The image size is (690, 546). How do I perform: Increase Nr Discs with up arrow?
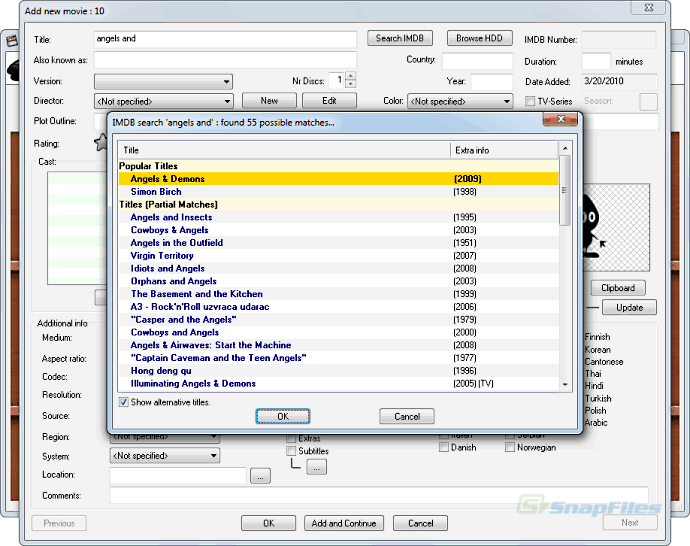pyautogui.click(x=351, y=76)
